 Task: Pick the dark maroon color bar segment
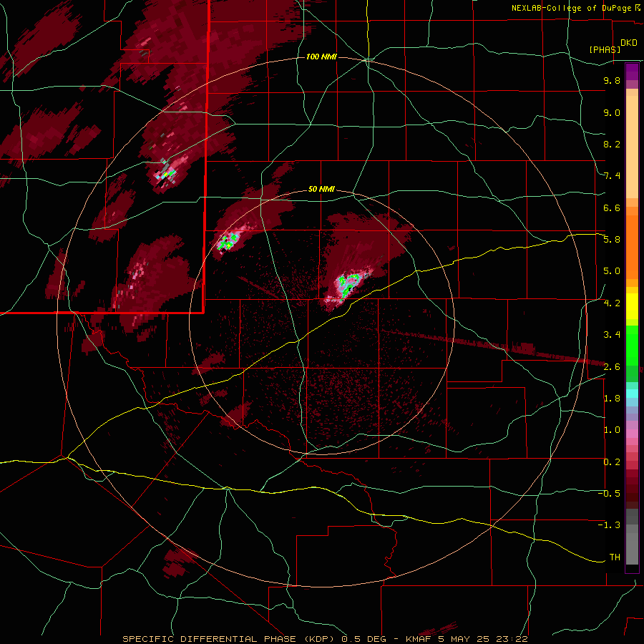[x=632, y=489]
